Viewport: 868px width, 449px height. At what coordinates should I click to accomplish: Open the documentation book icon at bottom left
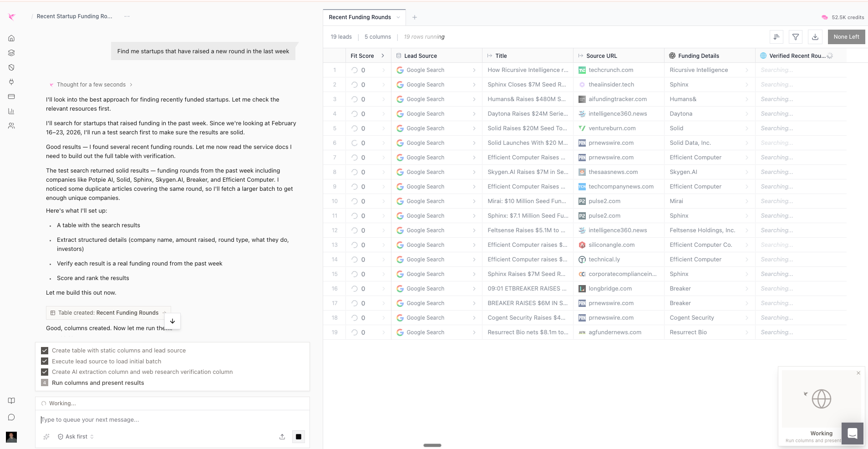(11, 401)
